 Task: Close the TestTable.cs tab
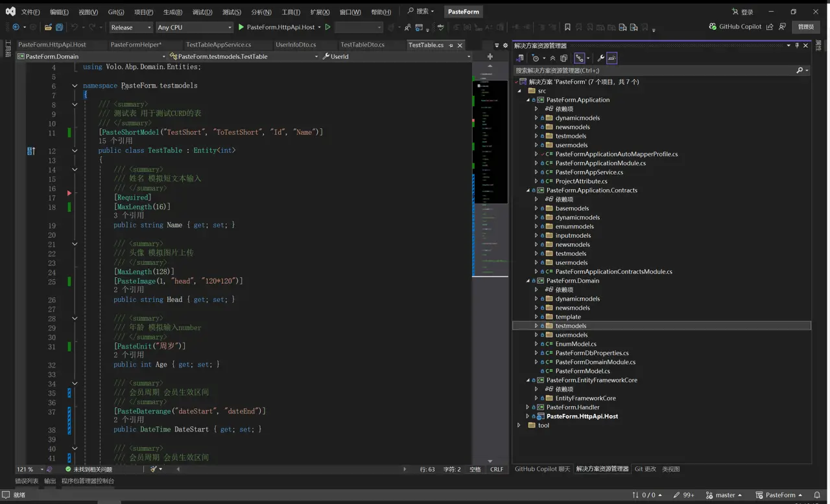460,45
